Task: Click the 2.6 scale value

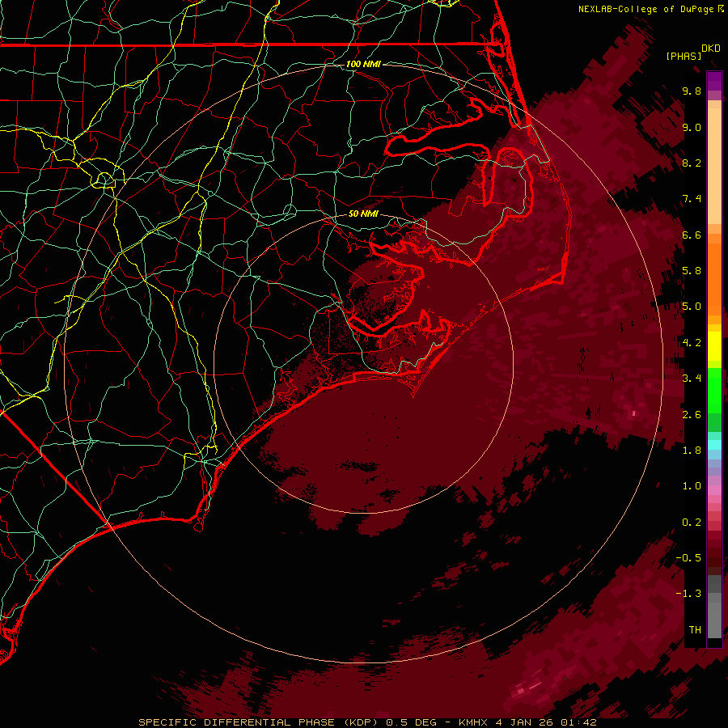Action: [692, 415]
